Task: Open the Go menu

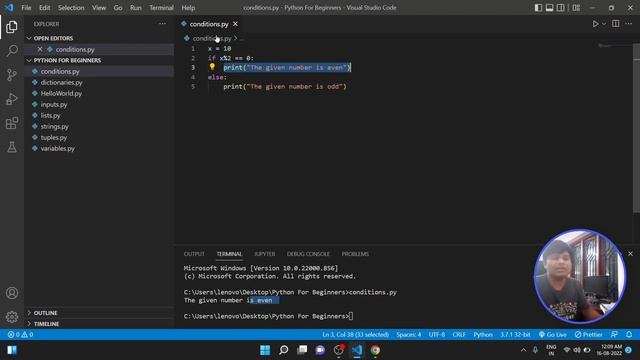Action: coord(118,8)
